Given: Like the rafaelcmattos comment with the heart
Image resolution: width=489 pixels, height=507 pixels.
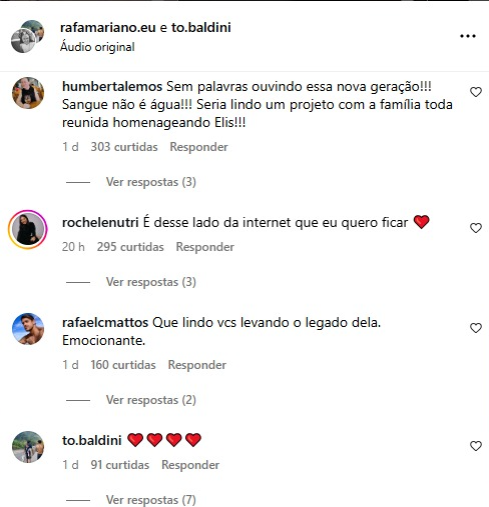Looking at the screenshot, I should click(x=476, y=328).
